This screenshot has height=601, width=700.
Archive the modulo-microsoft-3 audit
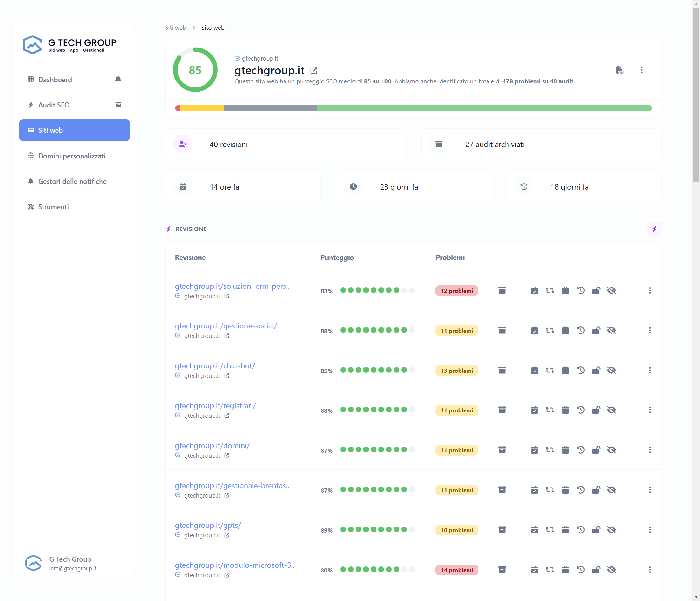(x=502, y=570)
